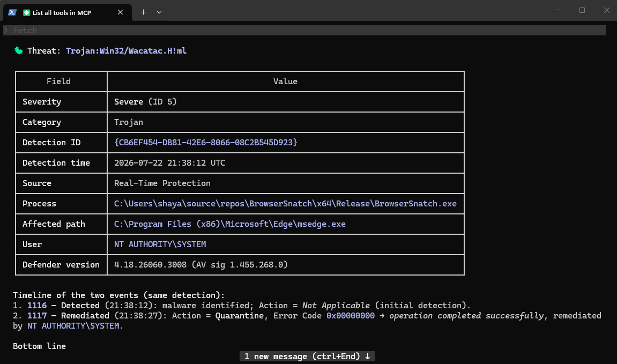Image resolution: width=617 pixels, height=364 pixels.
Task: Click the 'Bottom line' heading
Action: 39,346
